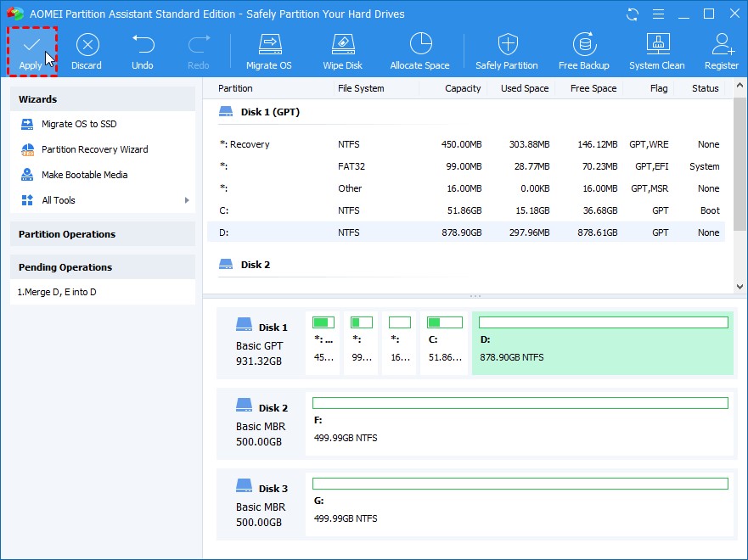
Task: Click the Disk 2 header icon in partition list
Action: [226, 264]
